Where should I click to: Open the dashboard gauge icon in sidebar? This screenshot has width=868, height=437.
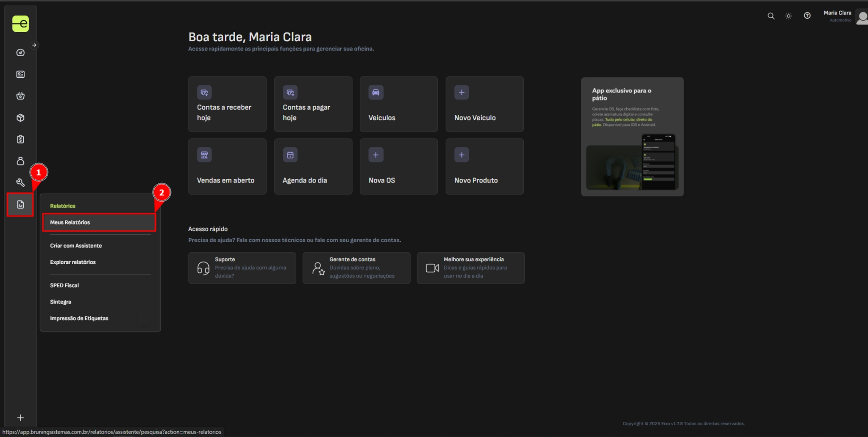20,53
